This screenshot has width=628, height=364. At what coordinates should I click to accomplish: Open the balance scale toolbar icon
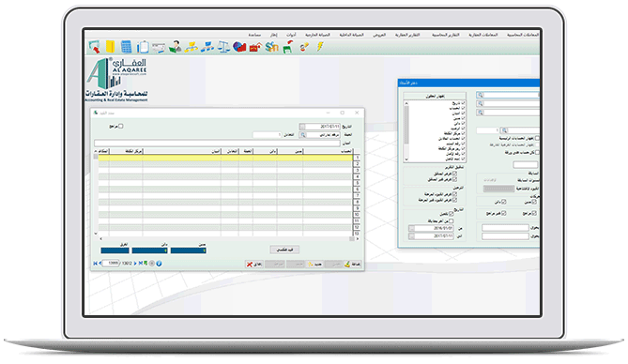(x=223, y=47)
